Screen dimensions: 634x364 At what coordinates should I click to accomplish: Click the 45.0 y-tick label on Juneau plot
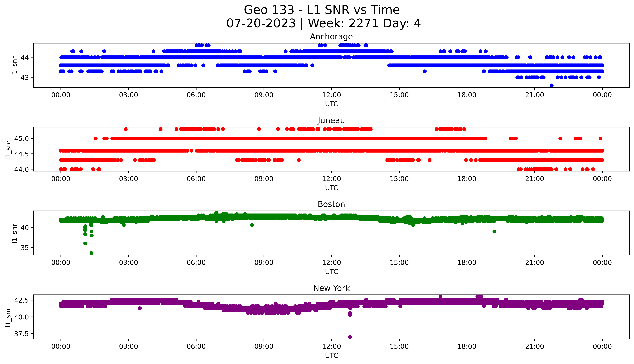tap(21, 138)
